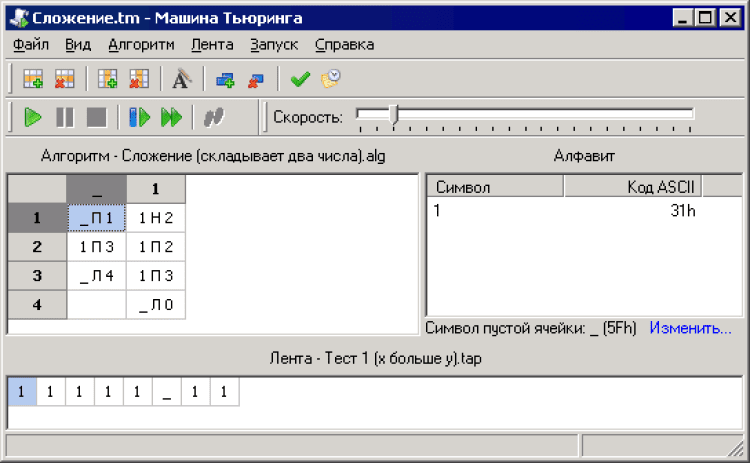Click the green checkmark verify icon
750x463 pixels.
(299, 79)
